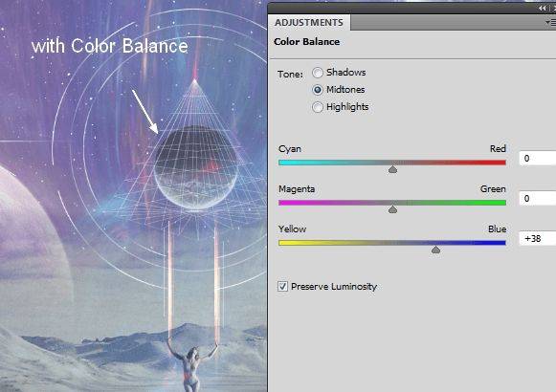This screenshot has height=392, width=556.
Task: Choose Highlights tone radio button
Action: (x=318, y=107)
